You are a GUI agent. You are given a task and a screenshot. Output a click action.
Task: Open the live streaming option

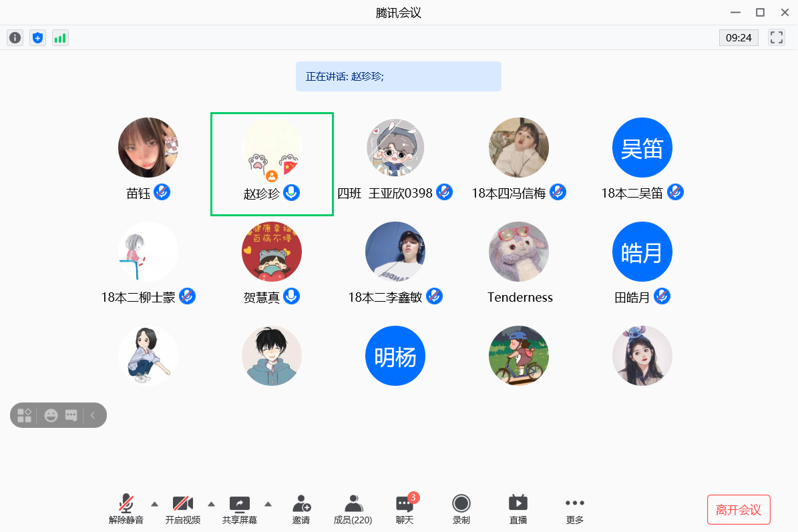(x=518, y=509)
